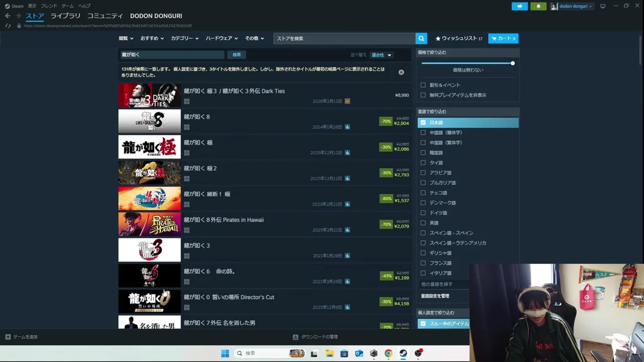Open 龍が如く 極 Kiwami thumbnail
The image size is (644, 362).
[149, 147]
